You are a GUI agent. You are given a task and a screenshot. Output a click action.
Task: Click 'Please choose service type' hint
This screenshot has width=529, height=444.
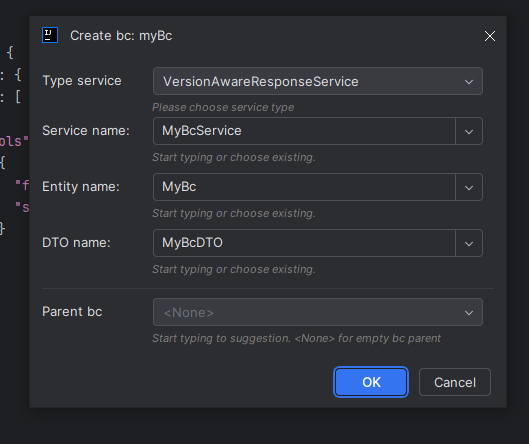point(223,107)
